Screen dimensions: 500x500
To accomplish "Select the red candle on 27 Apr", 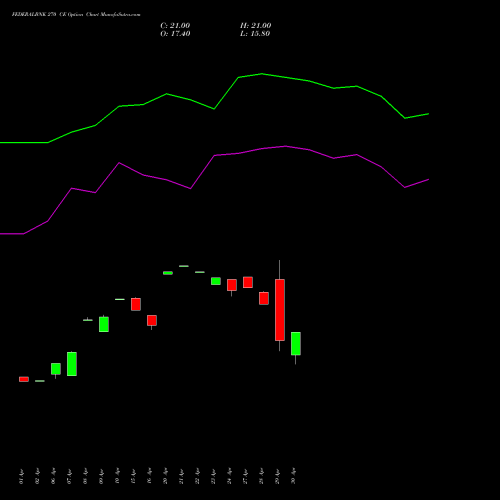I will 248,282.
